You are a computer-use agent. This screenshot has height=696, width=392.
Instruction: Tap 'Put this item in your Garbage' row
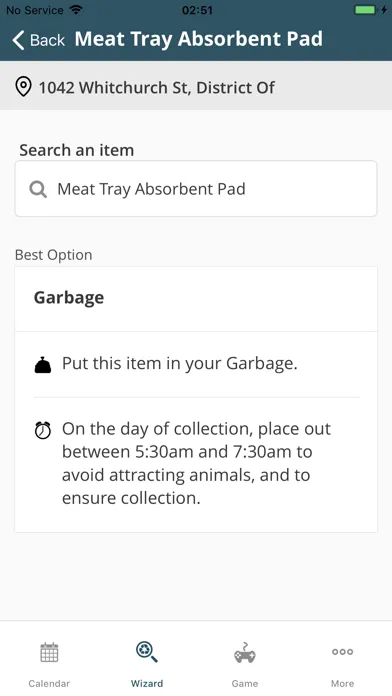[196, 364]
